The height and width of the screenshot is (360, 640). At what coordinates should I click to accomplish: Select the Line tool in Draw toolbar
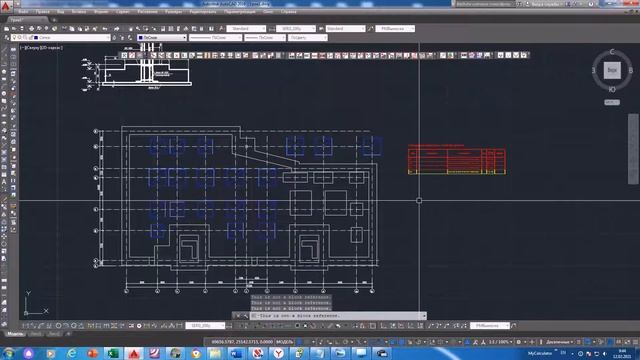(4, 49)
